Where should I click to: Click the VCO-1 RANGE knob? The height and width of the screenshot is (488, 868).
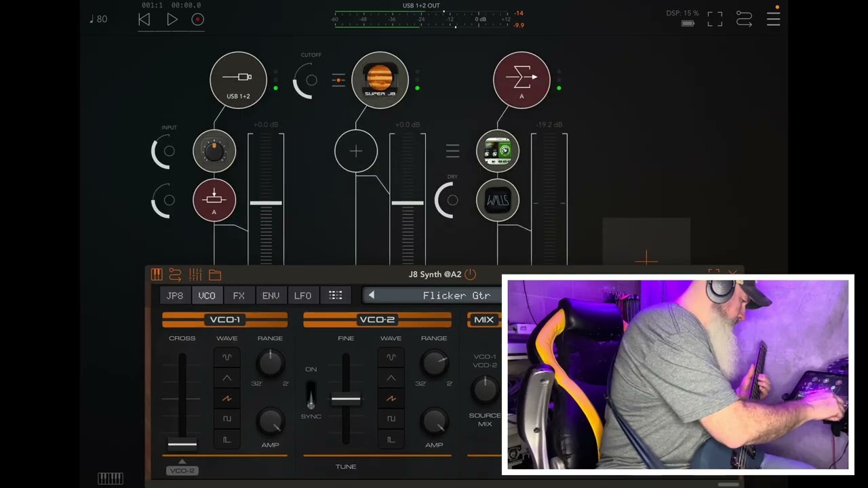pyautogui.click(x=270, y=363)
